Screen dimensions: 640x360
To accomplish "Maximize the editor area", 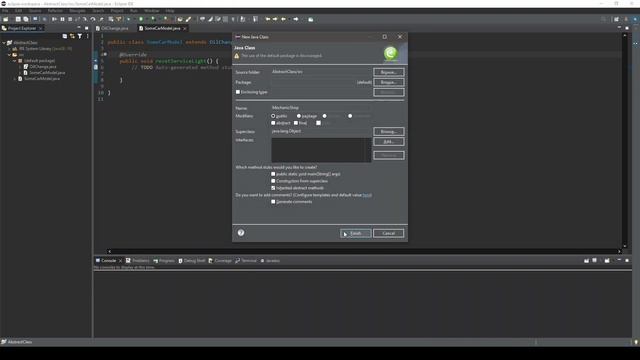I will (627, 28).
